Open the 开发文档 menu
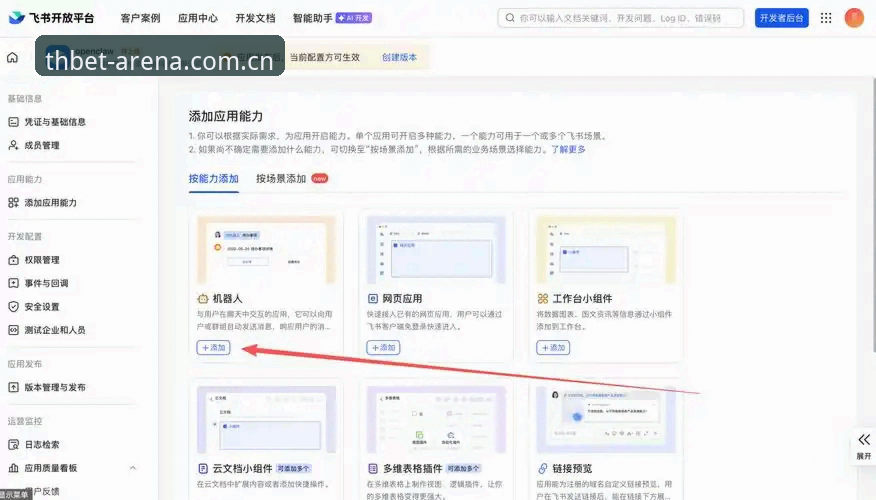Screen dimensions: 876x500 point(255,18)
